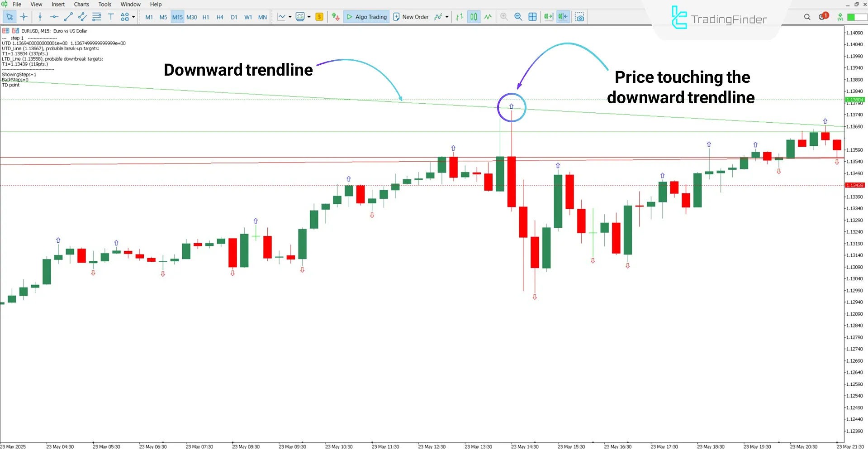Select the Text annotation tool
Screen dimensions: 868x451
pyautogui.click(x=111, y=17)
